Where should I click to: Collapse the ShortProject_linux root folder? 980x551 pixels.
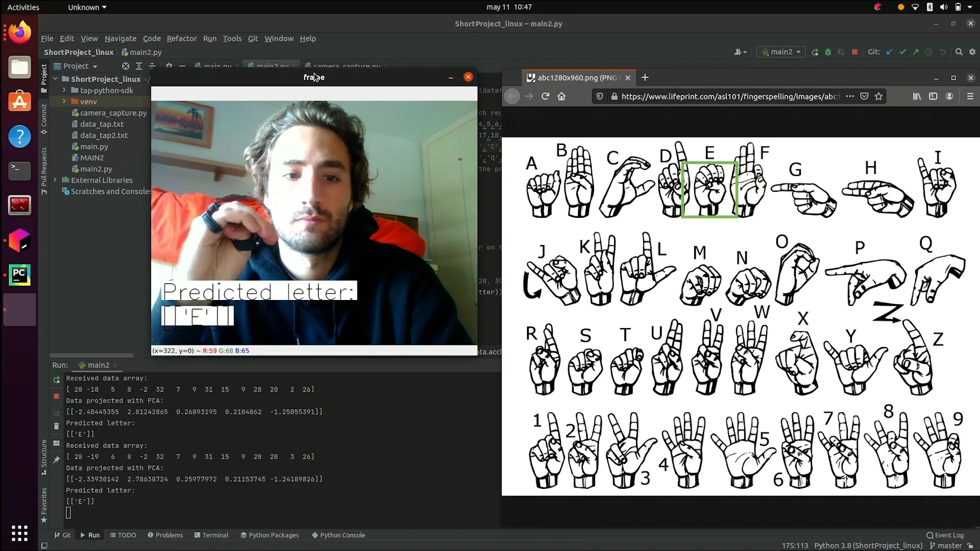coord(55,79)
